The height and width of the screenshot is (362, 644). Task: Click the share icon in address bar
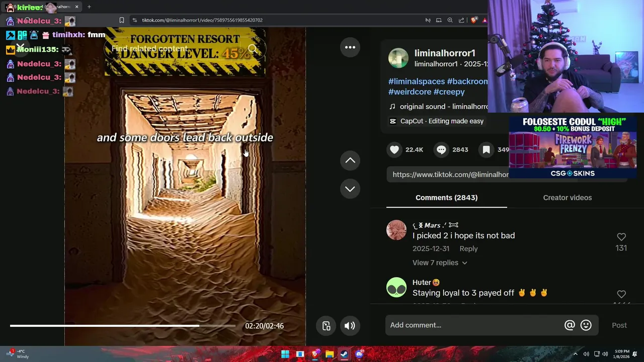(461, 20)
